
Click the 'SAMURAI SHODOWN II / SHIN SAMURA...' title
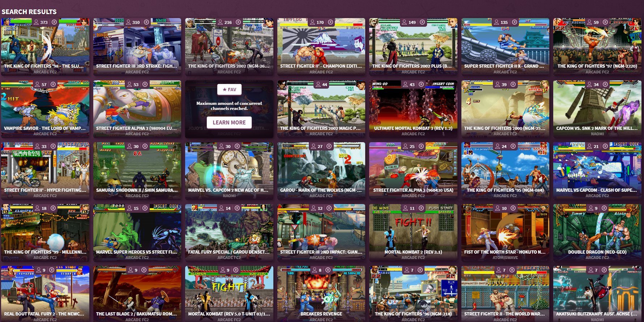(137, 190)
